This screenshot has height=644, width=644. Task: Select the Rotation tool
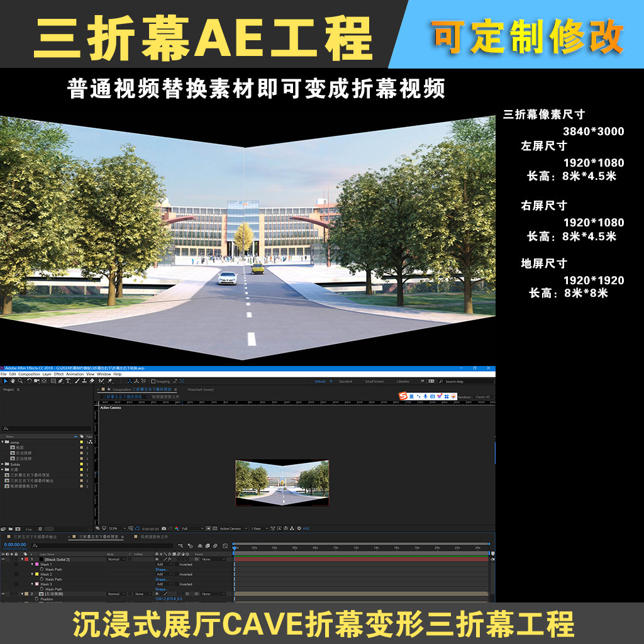pos(30,381)
